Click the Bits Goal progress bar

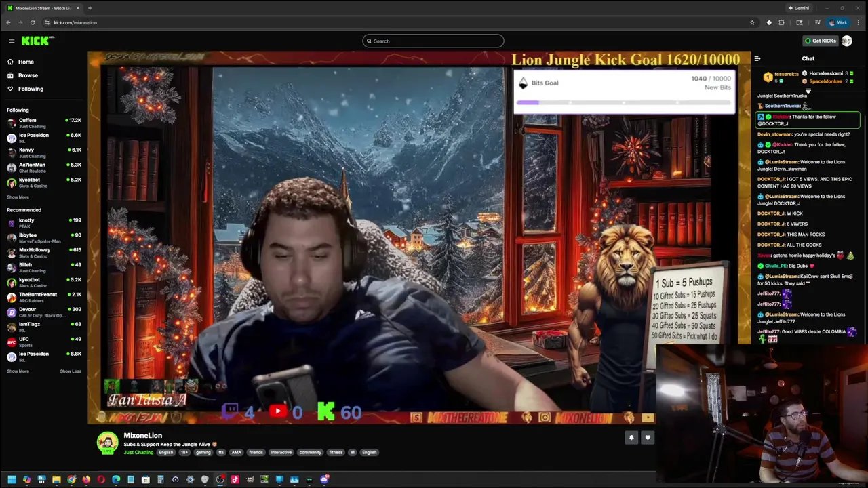pyautogui.click(x=624, y=102)
